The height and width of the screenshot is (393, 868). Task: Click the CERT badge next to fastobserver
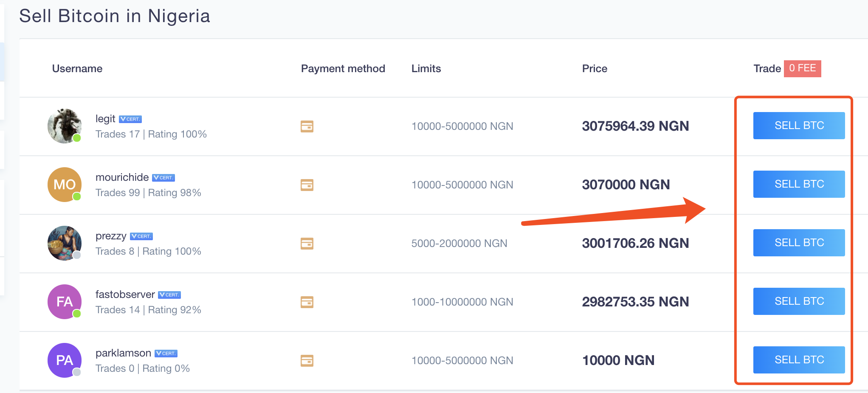169,295
